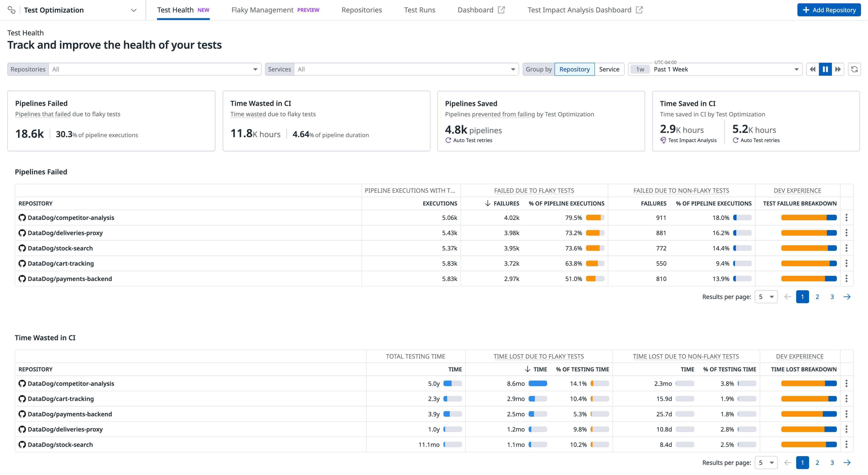Open kebab menu for DataDog/competitor-analysis in Pipelines Failed

click(846, 218)
